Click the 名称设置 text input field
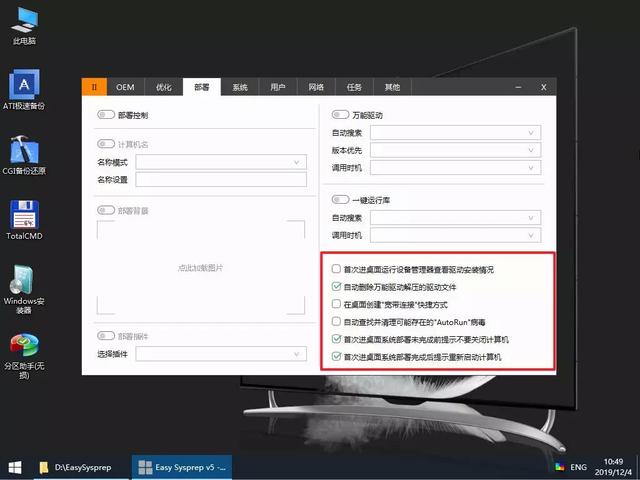The width and height of the screenshot is (640, 480). click(221, 180)
